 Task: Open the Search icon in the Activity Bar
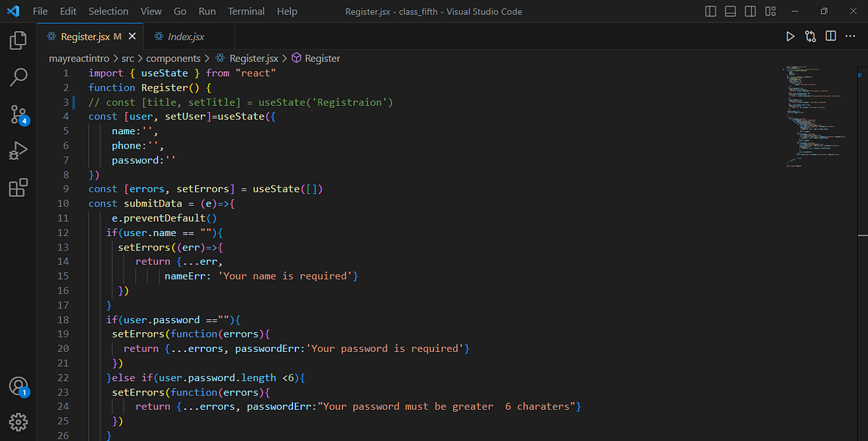(x=17, y=75)
